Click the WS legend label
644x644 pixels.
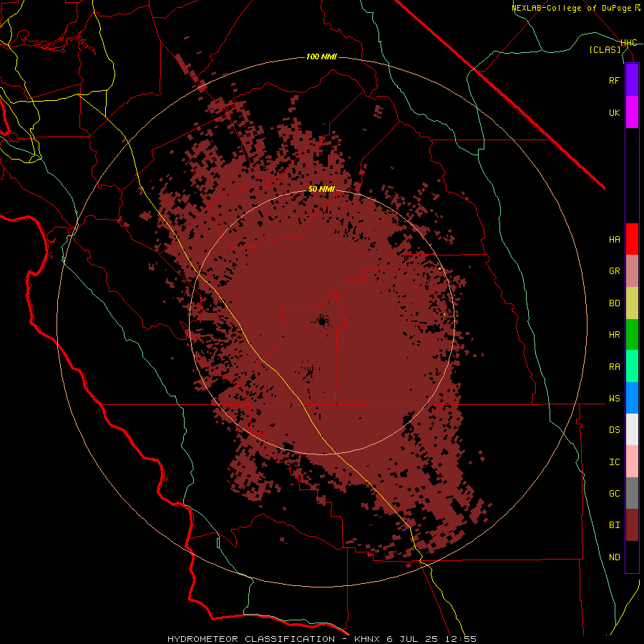point(614,399)
